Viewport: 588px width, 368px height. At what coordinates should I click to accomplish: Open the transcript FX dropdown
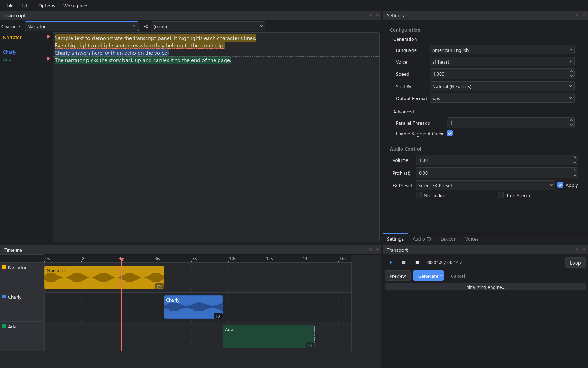[x=208, y=26]
